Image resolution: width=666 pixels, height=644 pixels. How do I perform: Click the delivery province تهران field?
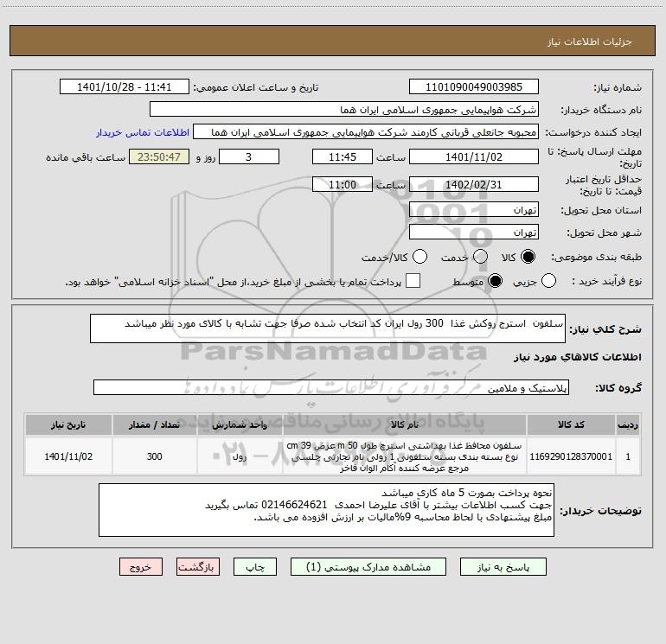click(x=474, y=210)
